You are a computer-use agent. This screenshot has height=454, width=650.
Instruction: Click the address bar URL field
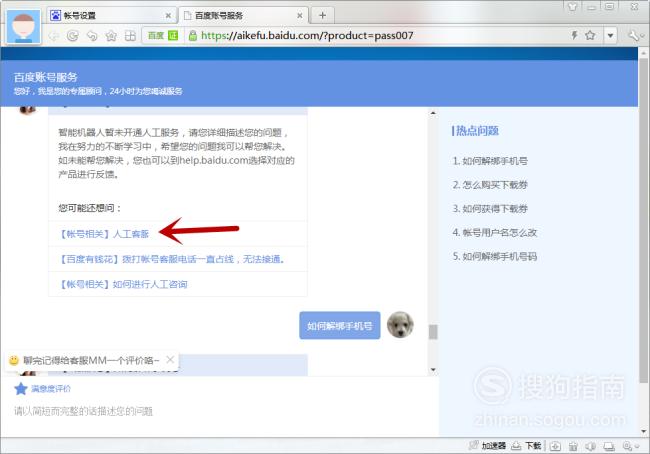pos(307,36)
